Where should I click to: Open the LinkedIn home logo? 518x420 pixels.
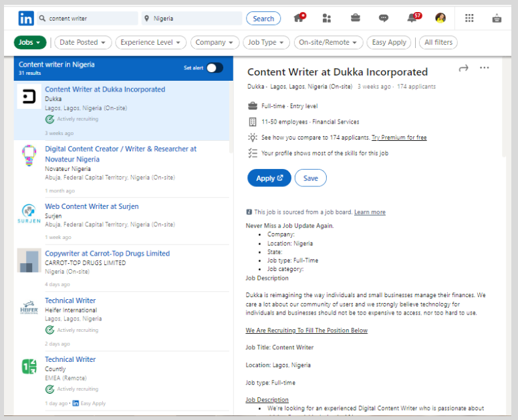(26, 19)
